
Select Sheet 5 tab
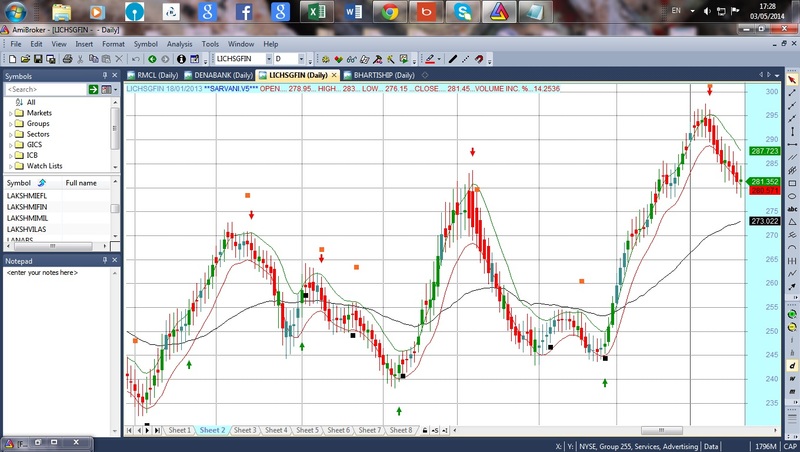click(x=308, y=430)
